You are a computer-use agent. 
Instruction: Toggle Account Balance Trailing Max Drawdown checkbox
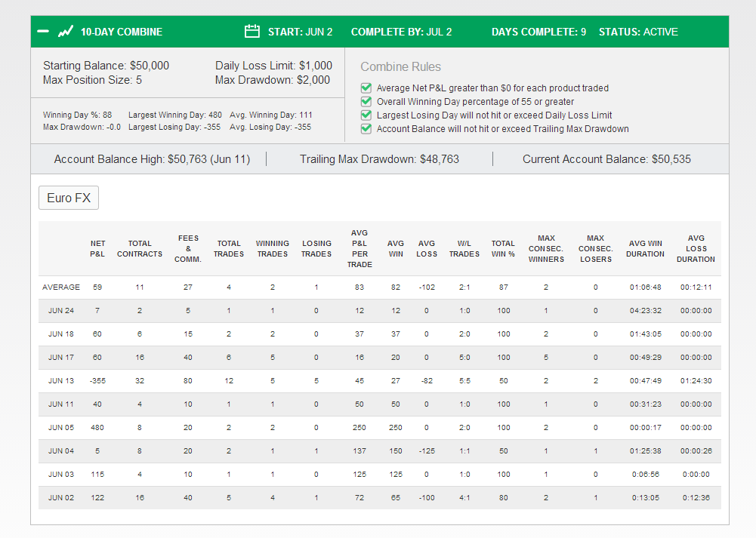(366, 128)
